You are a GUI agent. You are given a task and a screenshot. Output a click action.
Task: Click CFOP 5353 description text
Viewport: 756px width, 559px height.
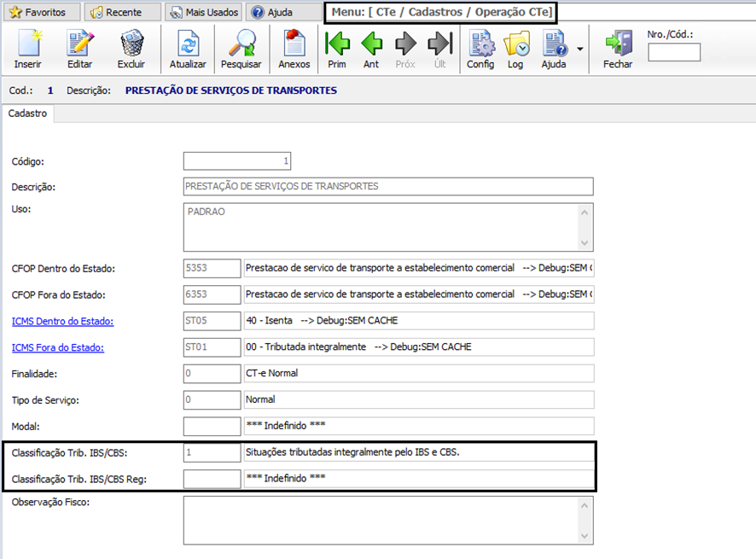click(x=418, y=268)
